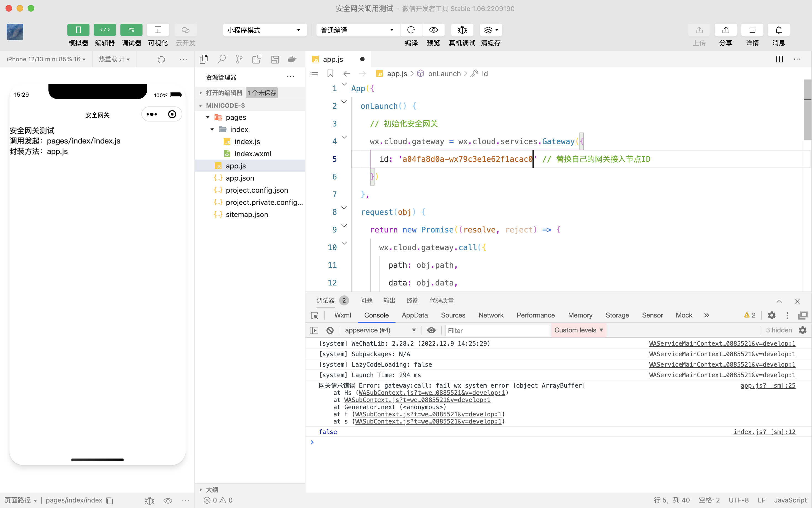This screenshot has width=812, height=508.
Task: Toggle the Debugger panel button
Action: pyautogui.click(x=131, y=30)
